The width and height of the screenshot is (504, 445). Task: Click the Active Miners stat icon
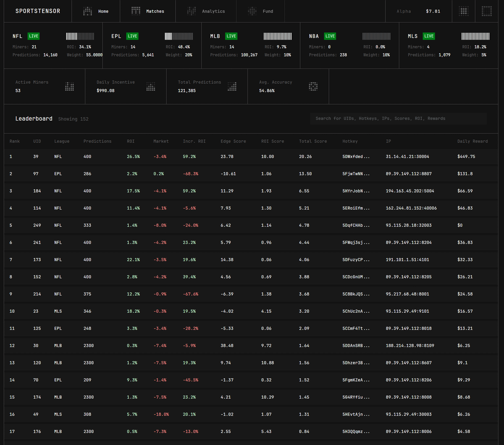point(70,86)
